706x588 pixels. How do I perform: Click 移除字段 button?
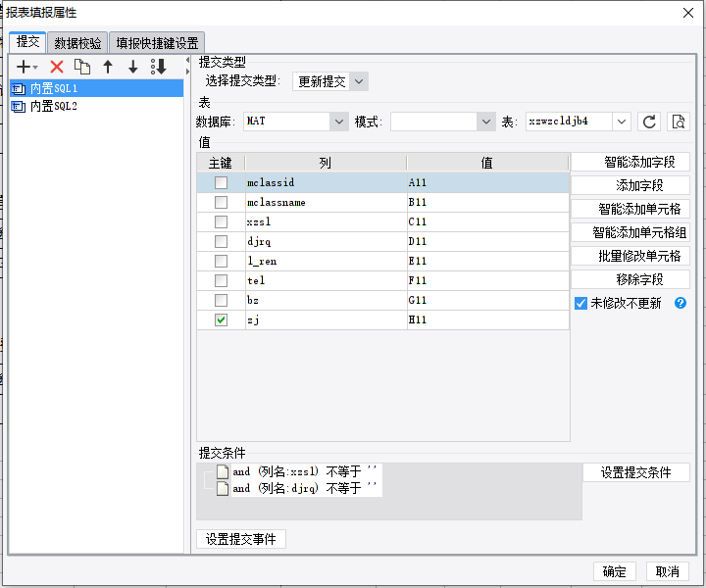[630, 279]
